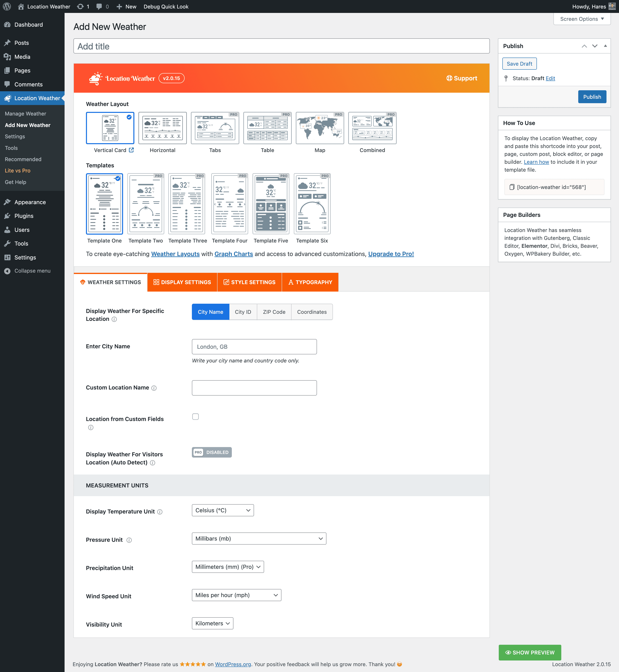Click info icon next to Pressure Unit
The width and height of the screenshot is (619, 672).
point(129,540)
